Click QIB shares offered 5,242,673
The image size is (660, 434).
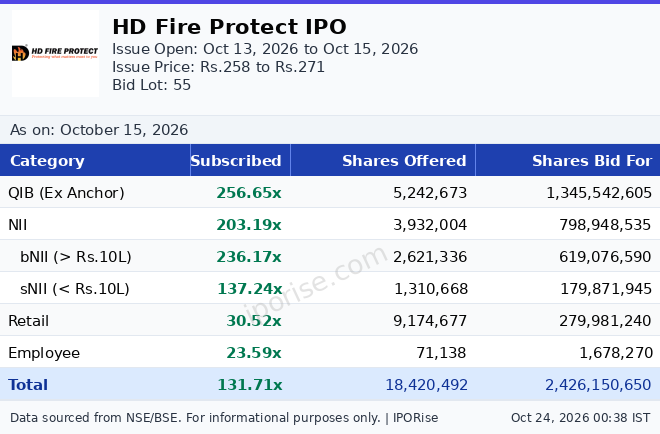coord(430,193)
